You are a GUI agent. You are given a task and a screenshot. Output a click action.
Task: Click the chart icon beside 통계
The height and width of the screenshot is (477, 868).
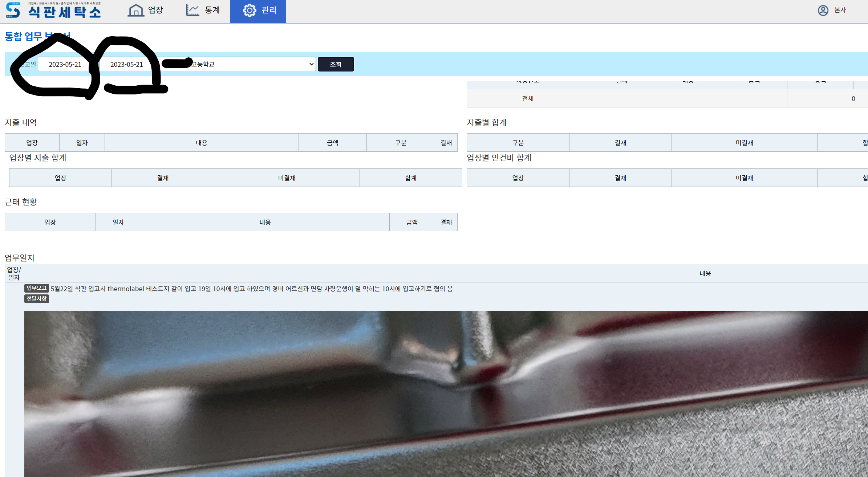[x=192, y=10]
